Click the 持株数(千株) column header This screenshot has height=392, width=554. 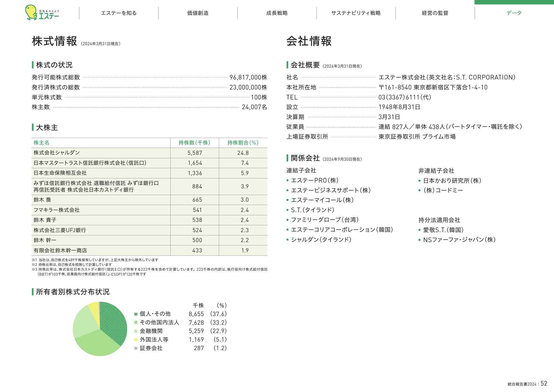[194, 143]
